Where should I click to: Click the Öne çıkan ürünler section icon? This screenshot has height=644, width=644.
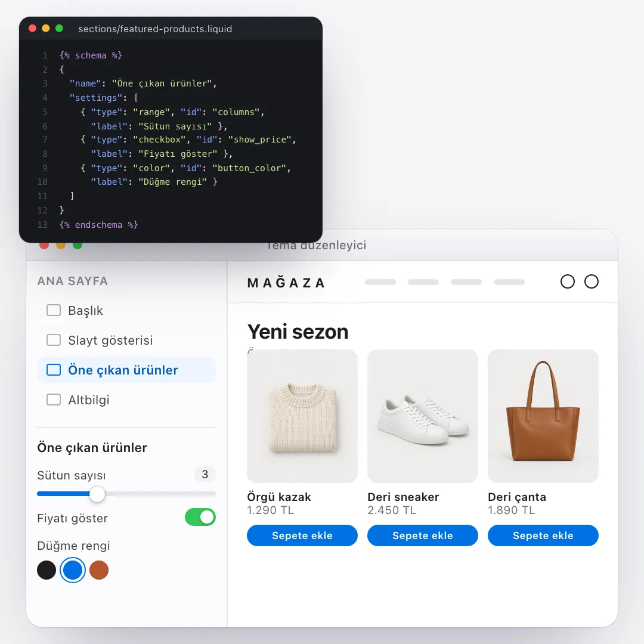pyautogui.click(x=54, y=370)
